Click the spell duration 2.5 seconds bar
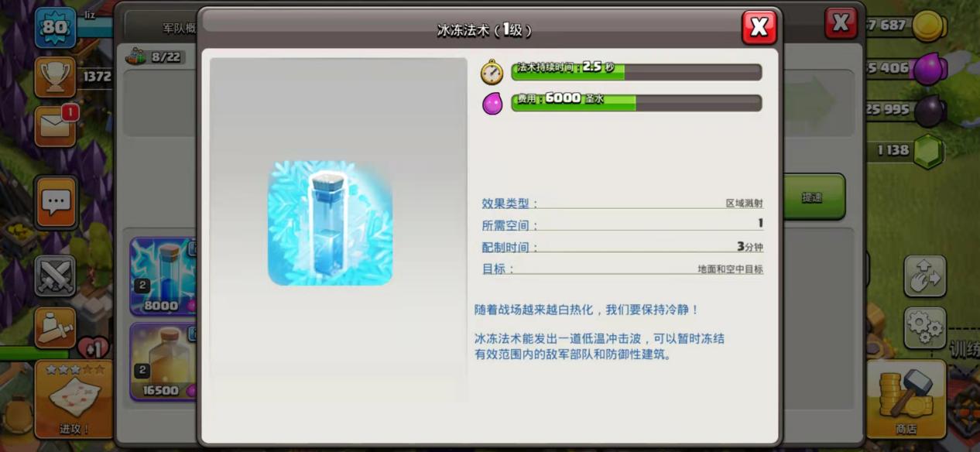This screenshot has height=452, width=980. (636, 72)
